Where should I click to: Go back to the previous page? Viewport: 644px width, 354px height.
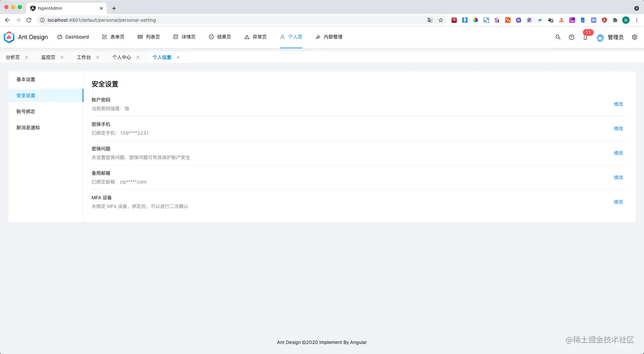7,20
